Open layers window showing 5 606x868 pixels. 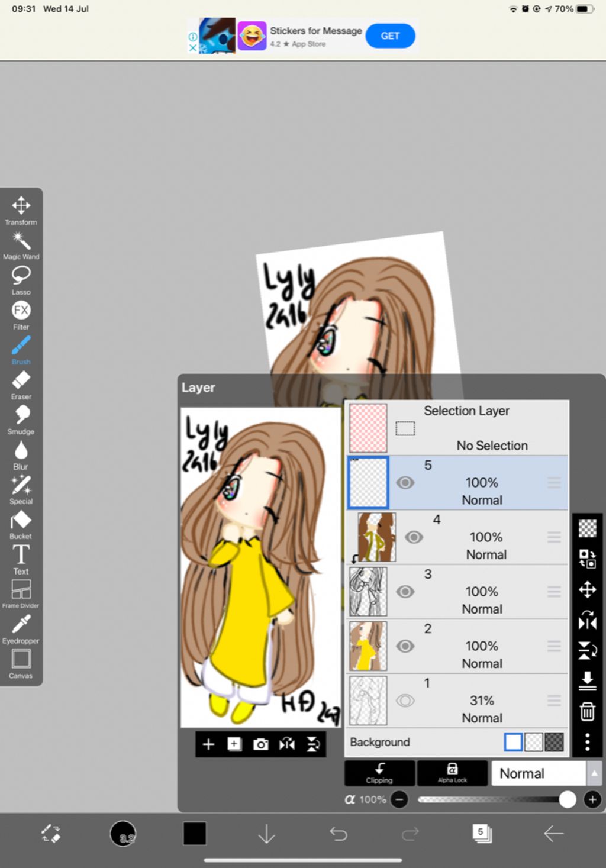pos(482,834)
